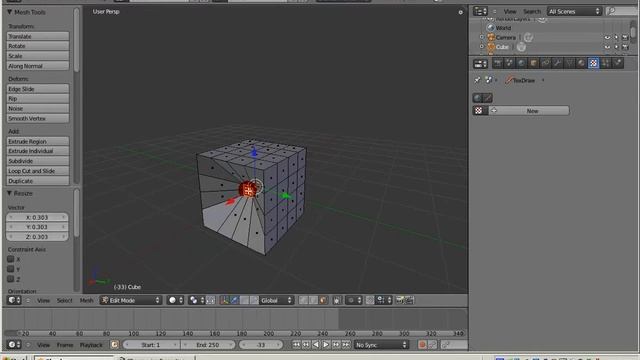Click the Loop Cut and Slide button
Viewport: 640px width, 360px height.
point(38,171)
